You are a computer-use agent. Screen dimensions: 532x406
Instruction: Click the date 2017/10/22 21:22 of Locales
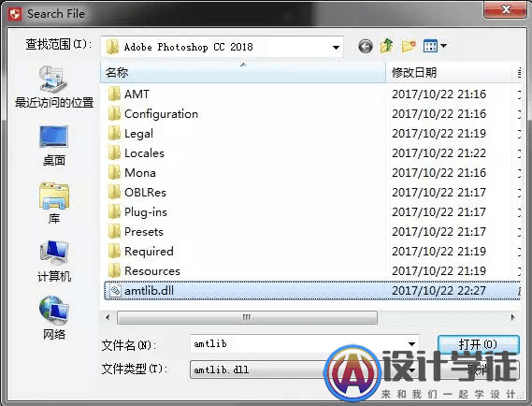(x=439, y=153)
